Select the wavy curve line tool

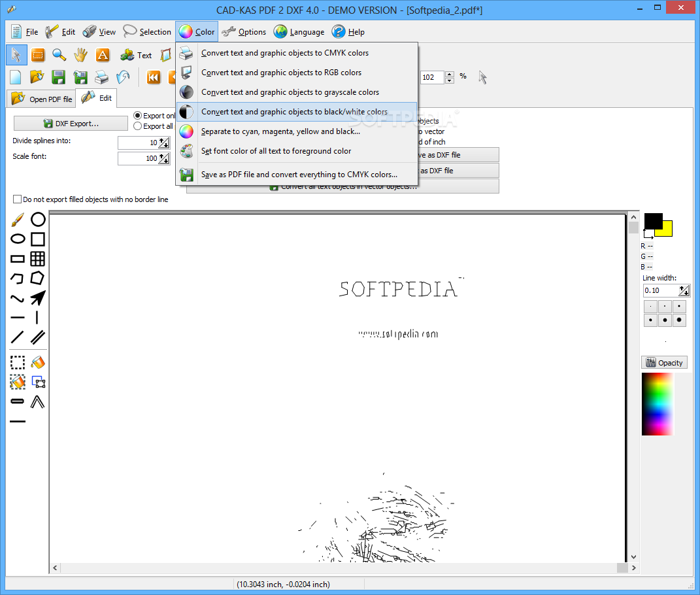18,298
